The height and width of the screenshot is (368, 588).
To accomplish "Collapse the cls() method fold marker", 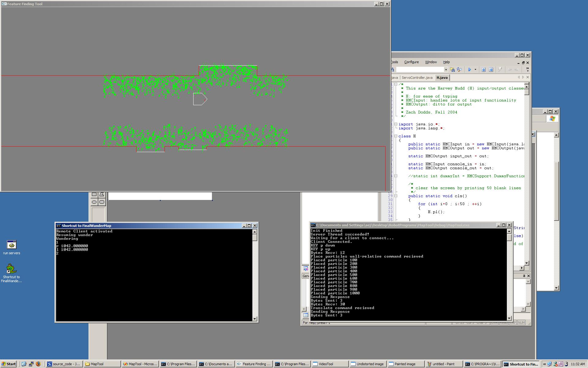I will tap(396, 196).
